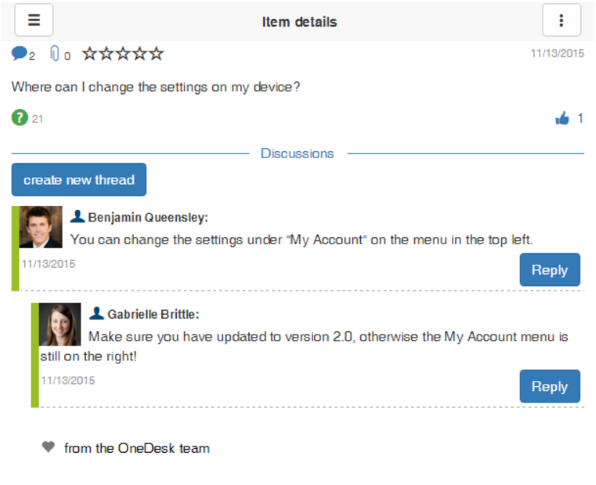Click the heart icon near OneDesk team

[x=48, y=447]
